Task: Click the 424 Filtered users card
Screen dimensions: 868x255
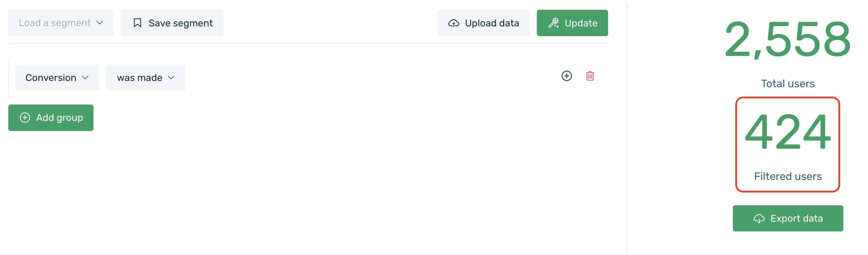Action: point(788,145)
